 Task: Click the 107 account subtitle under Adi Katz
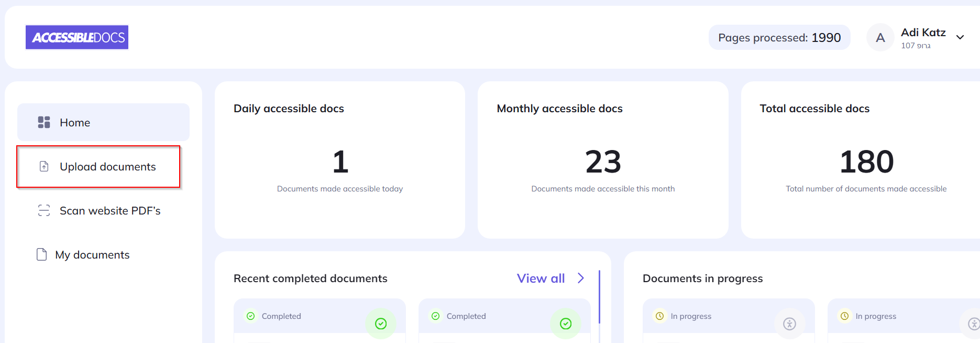[x=916, y=46]
